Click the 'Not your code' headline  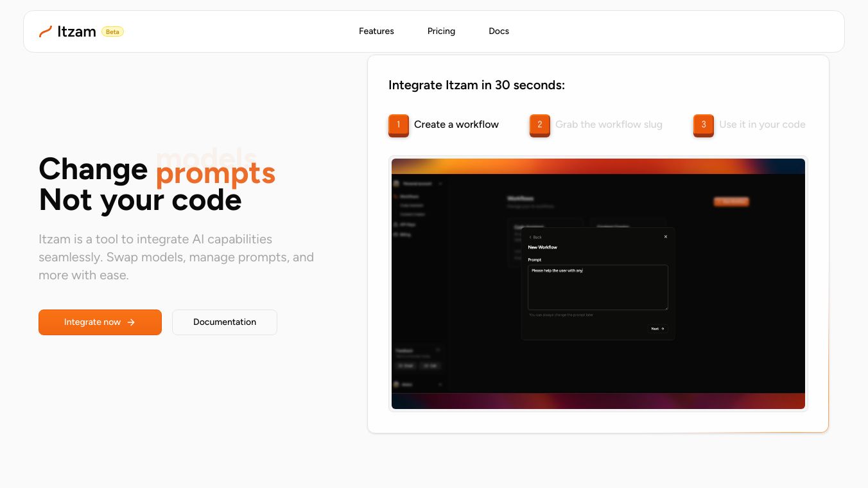140,200
